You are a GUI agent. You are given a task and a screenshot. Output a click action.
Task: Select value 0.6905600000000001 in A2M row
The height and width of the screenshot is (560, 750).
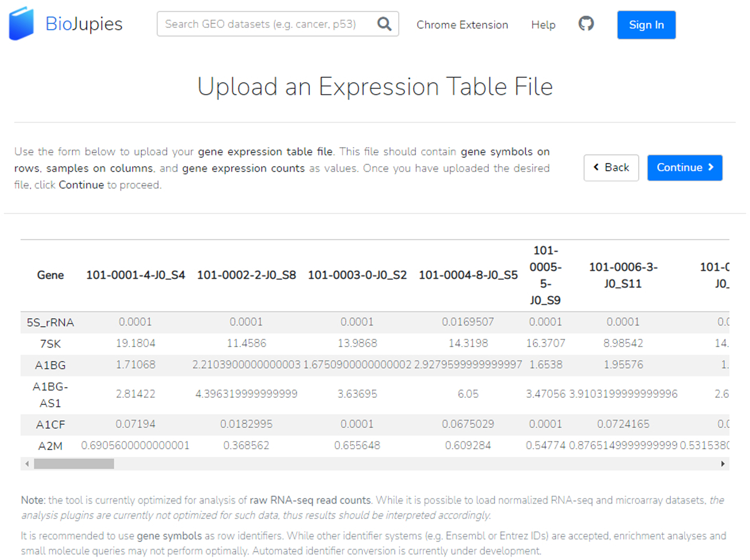pyautogui.click(x=135, y=445)
